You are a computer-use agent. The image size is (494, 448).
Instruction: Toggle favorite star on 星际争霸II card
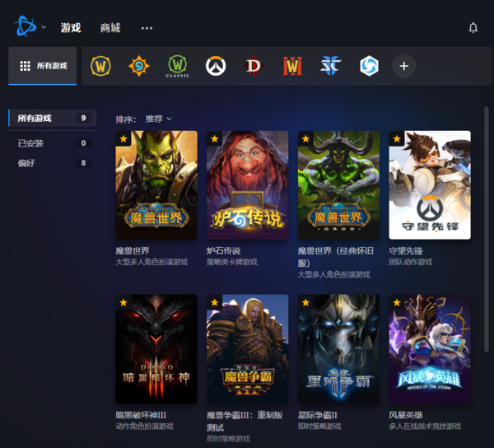(x=305, y=302)
